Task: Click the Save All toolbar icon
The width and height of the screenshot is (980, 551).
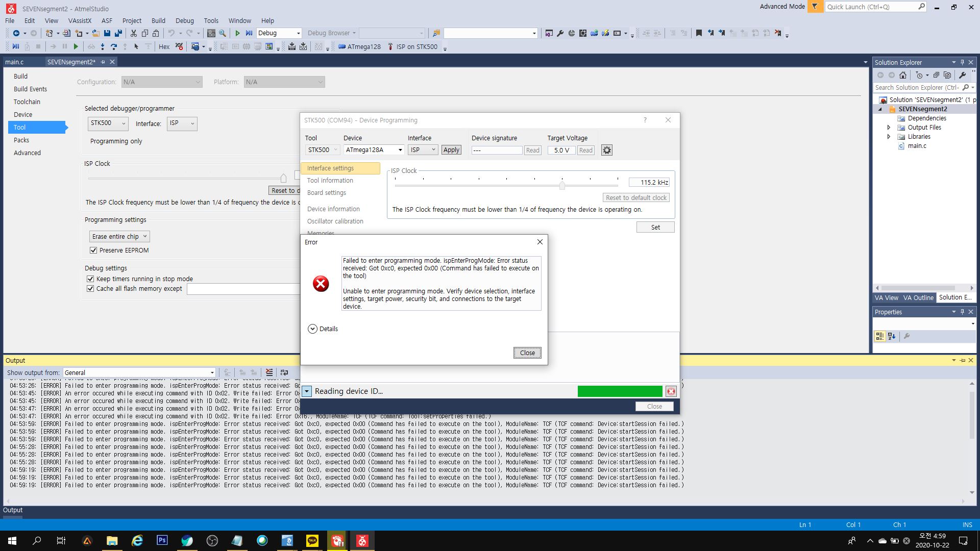Action: (118, 33)
